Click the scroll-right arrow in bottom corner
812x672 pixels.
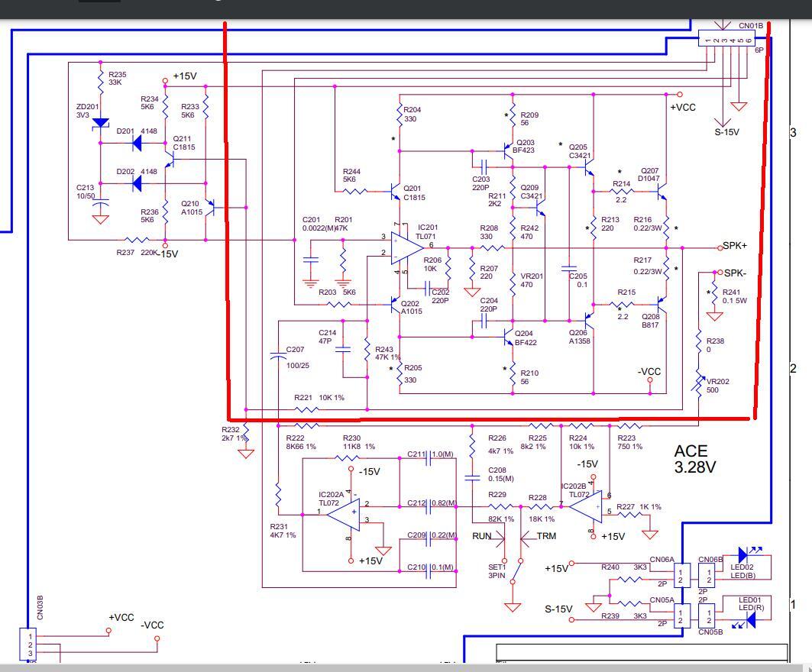[x=807, y=667]
